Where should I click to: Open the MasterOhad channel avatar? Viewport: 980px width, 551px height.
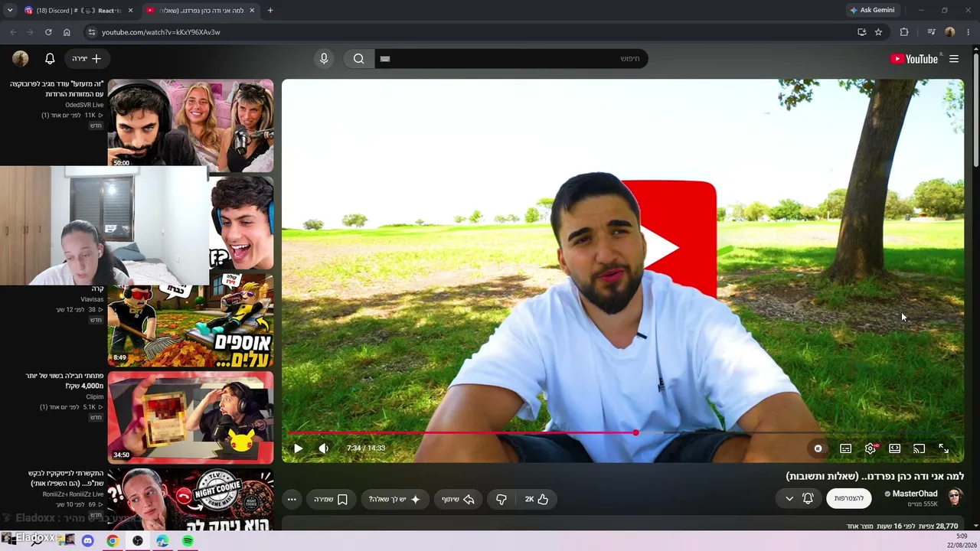tap(955, 498)
